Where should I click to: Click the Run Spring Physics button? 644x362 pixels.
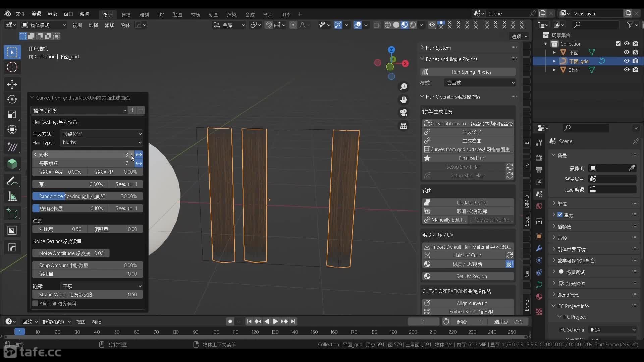472,72
